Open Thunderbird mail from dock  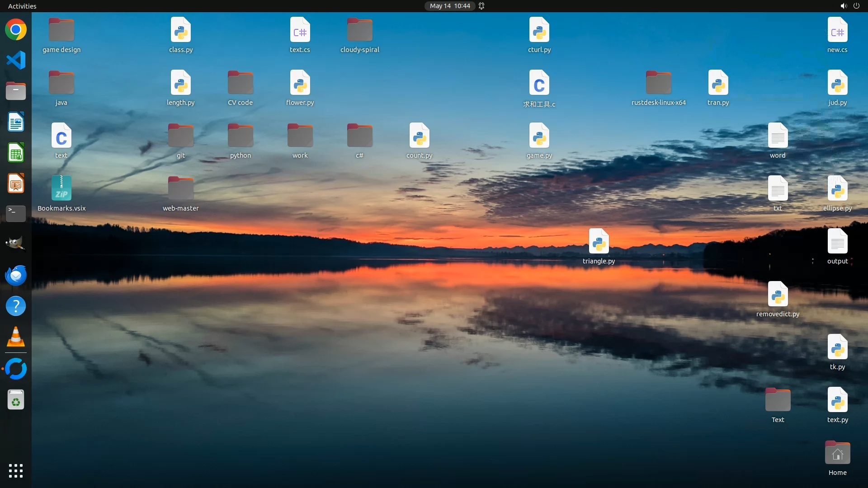click(x=16, y=275)
